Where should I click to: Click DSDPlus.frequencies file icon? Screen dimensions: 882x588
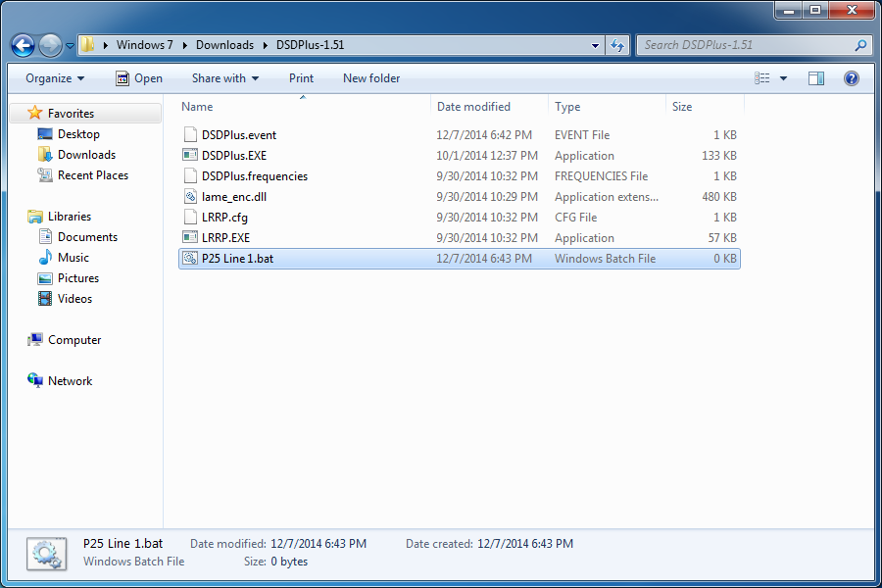point(190,175)
